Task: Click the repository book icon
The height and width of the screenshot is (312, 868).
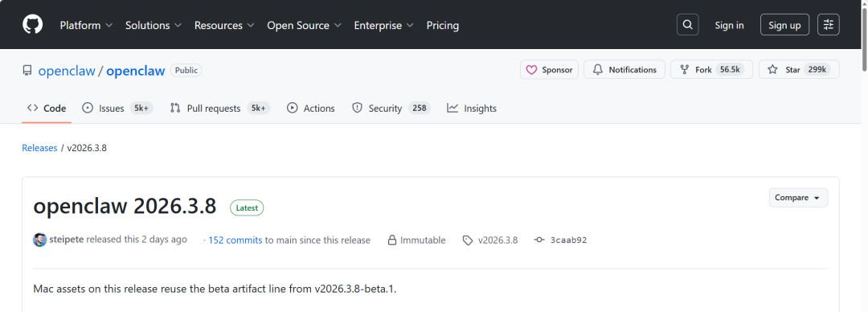Action: click(27, 71)
